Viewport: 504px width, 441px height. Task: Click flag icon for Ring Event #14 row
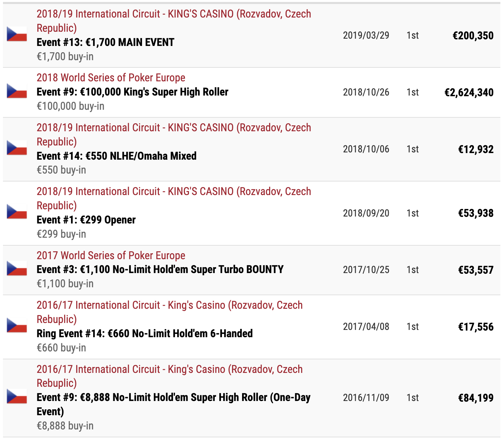click(x=17, y=325)
